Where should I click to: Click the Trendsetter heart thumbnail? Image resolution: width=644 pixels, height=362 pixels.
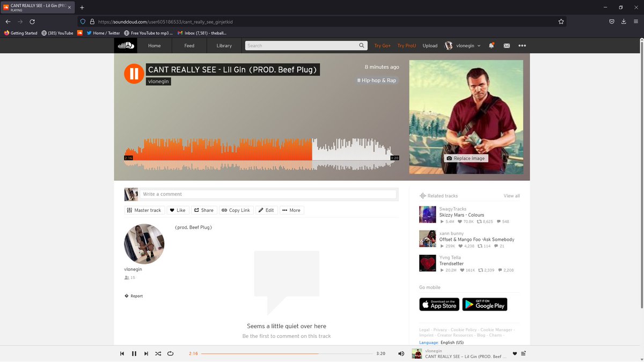pyautogui.click(x=428, y=263)
